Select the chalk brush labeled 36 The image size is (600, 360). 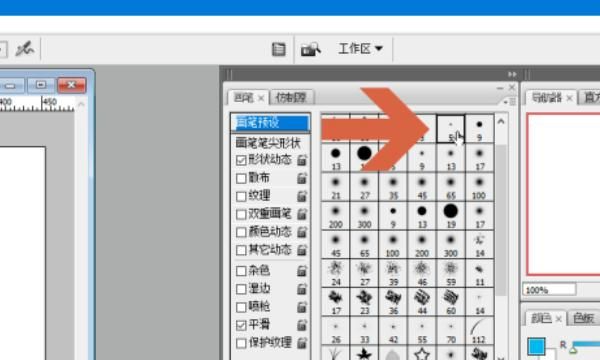pyautogui.click(x=393, y=302)
